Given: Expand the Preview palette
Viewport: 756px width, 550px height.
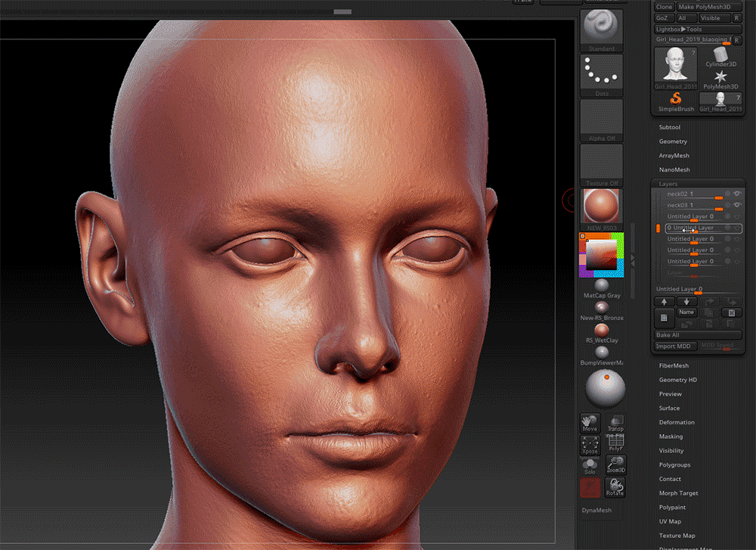Looking at the screenshot, I should point(670,393).
